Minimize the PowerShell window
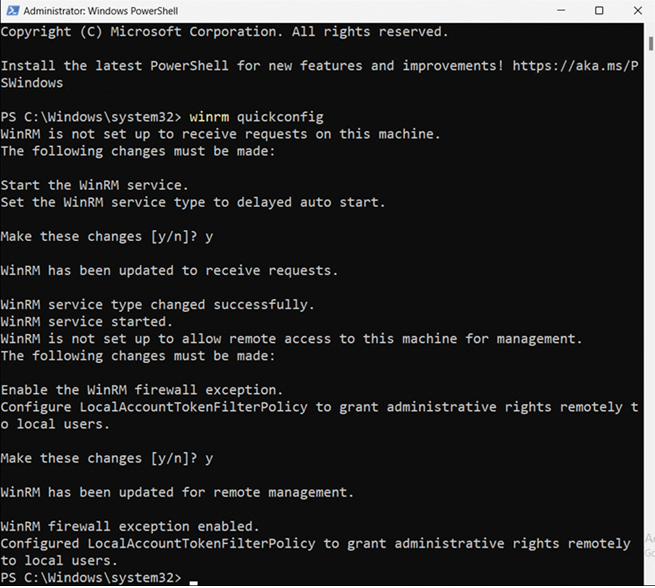 (561, 10)
